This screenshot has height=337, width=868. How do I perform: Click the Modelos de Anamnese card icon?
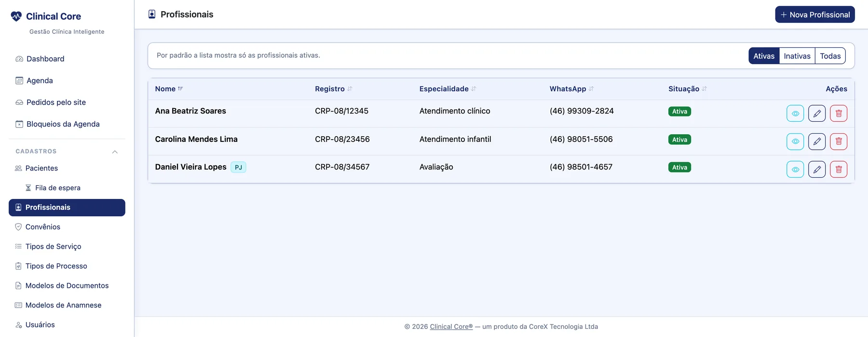(x=18, y=305)
